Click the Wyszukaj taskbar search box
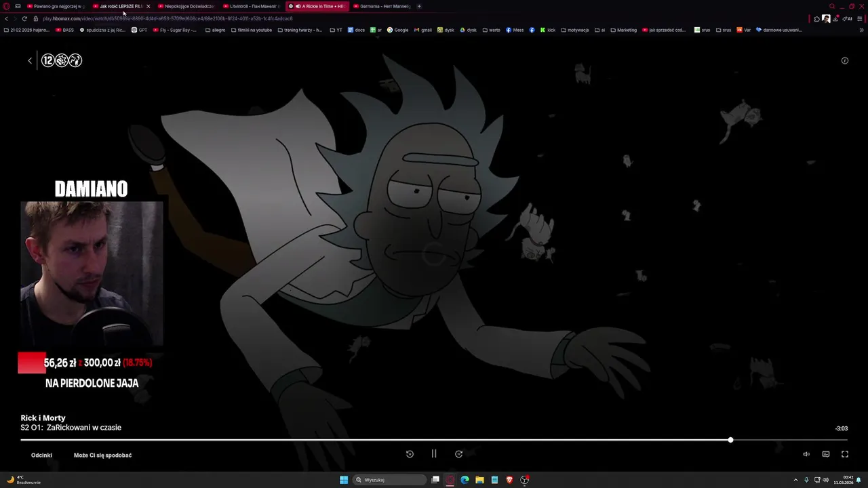Viewport: 868px width, 488px height. tap(389, 480)
